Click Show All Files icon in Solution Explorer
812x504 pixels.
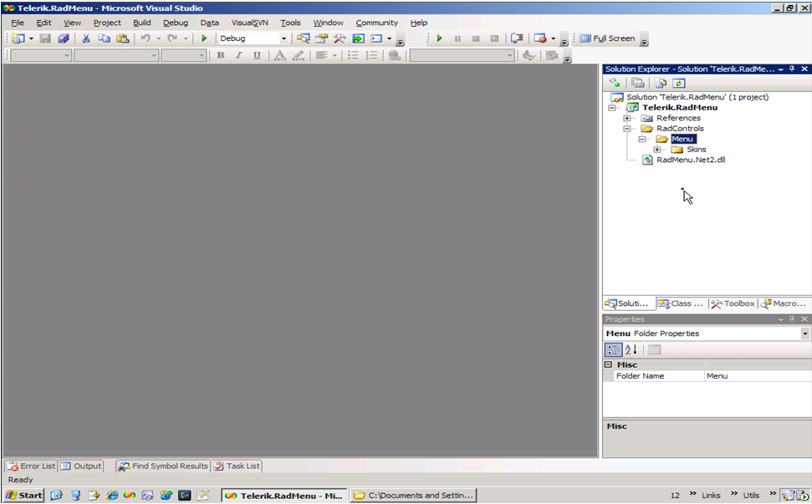(x=661, y=84)
